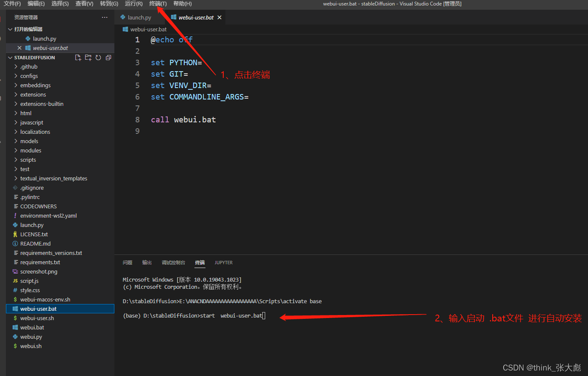Click New Folder icon in explorer header
588x376 pixels.
(x=88, y=58)
